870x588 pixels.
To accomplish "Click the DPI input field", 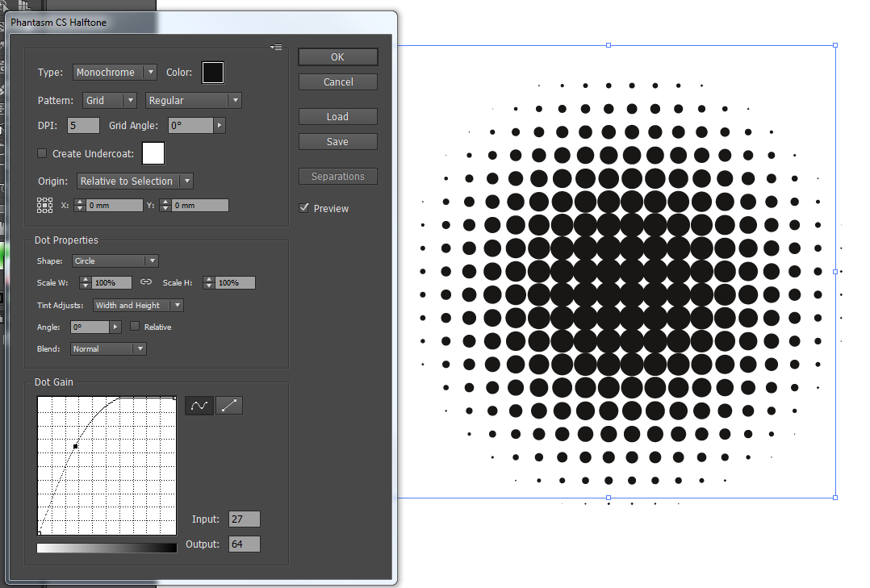I will tap(83, 125).
